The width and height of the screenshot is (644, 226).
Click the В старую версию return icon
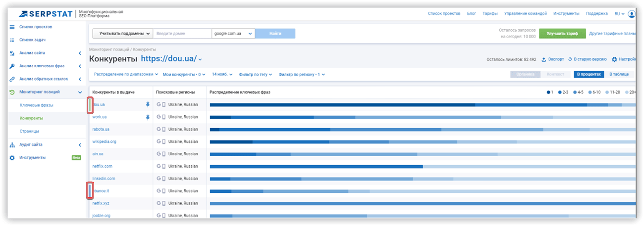pyautogui.click(x=570, y=59)
